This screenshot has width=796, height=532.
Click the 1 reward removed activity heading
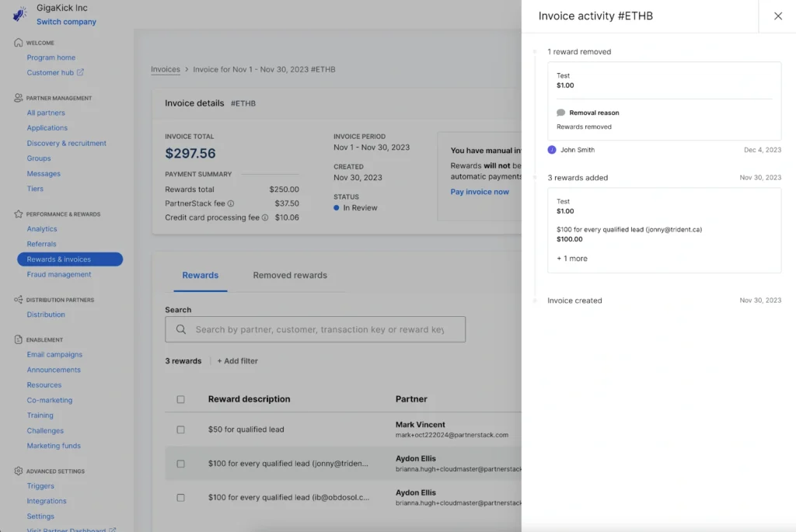tap(579, 52)
